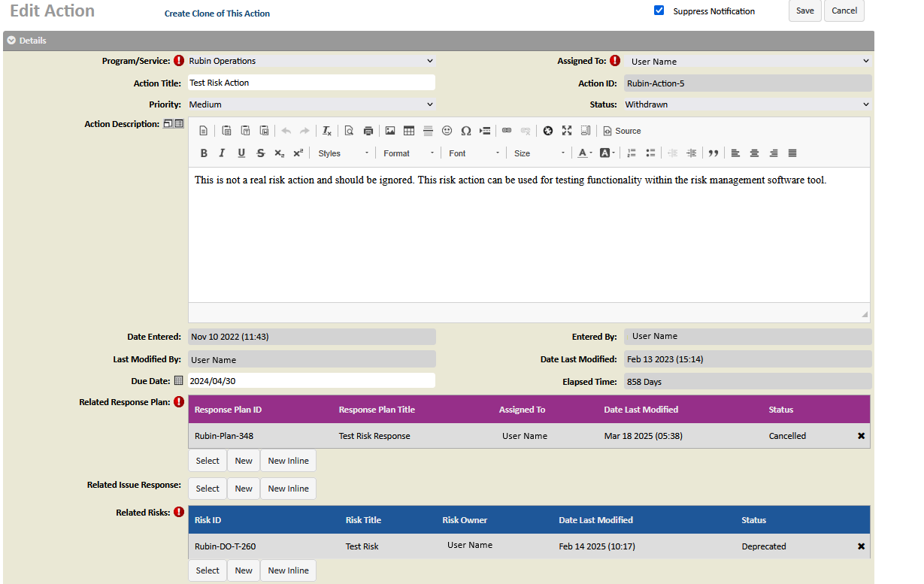Open the Due Date calendar picker
This screenshot has height=584, width=924.
click(x=178, y=381)
